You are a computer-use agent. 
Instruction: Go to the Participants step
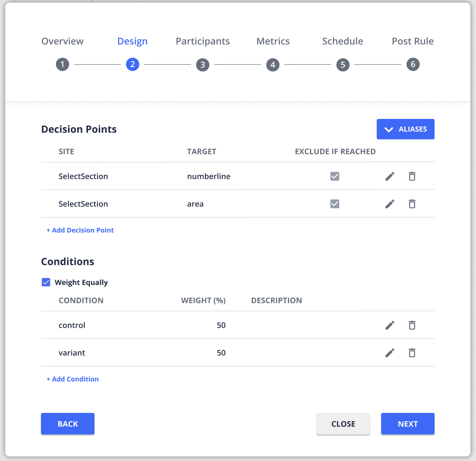(x=203, y=64)
